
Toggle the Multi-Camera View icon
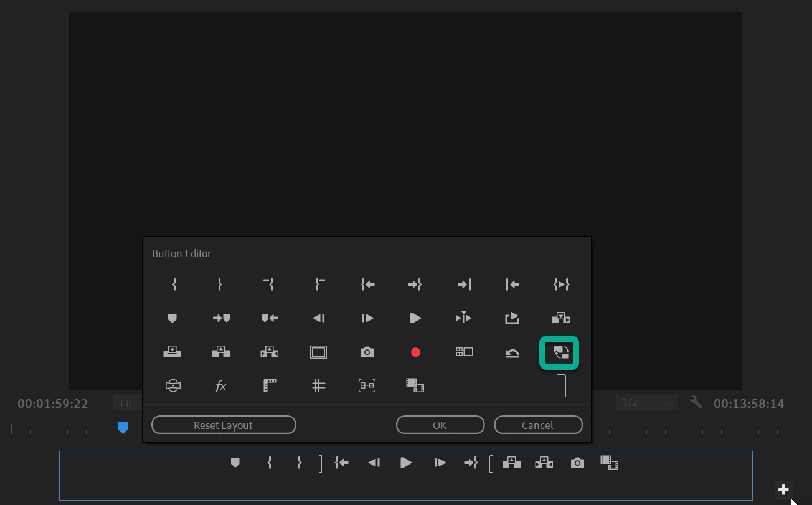tap(465, 352)
